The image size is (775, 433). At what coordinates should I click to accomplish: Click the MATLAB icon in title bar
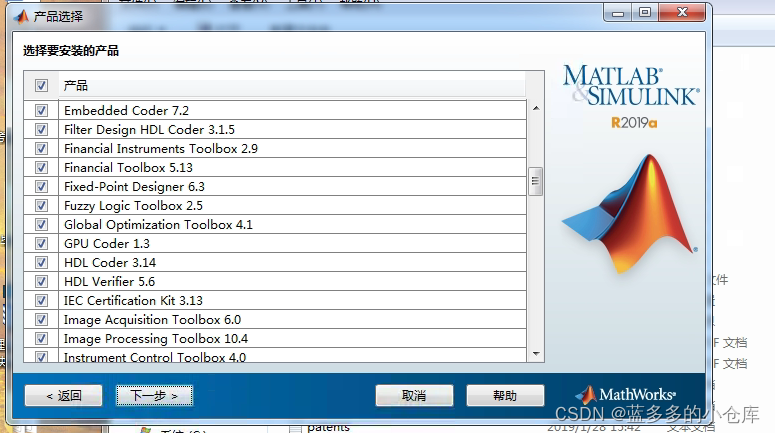pos(21,16)
